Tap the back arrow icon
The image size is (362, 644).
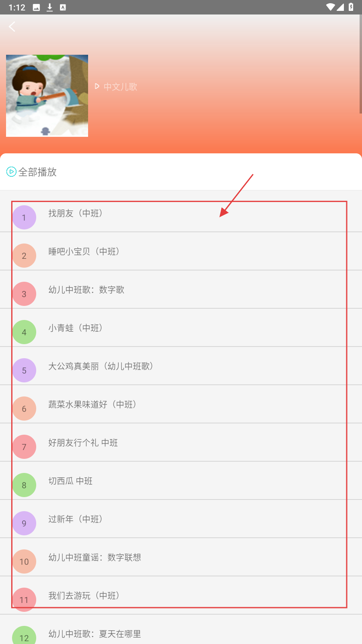(12, 27)
